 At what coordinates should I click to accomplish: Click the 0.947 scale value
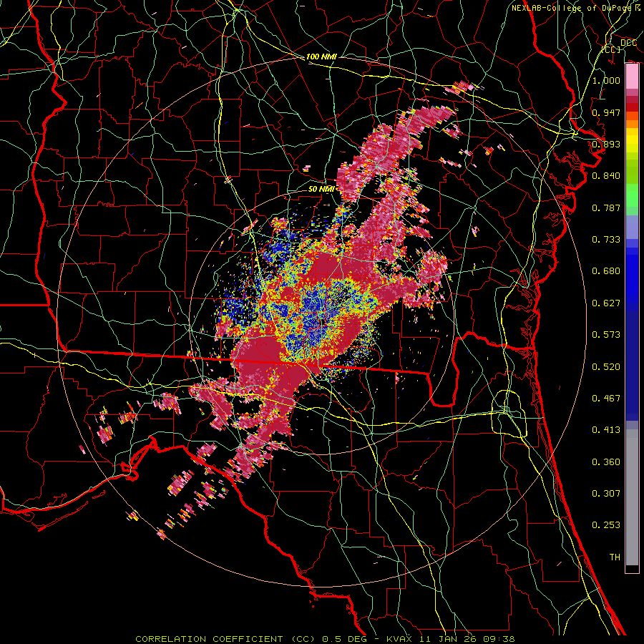point(606,112)
